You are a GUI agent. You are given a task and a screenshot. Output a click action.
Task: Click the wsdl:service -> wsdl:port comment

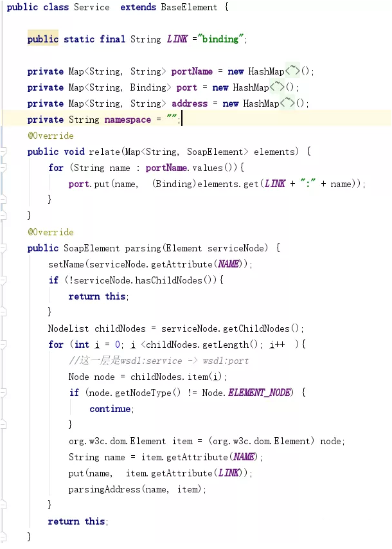coord(159,361)
